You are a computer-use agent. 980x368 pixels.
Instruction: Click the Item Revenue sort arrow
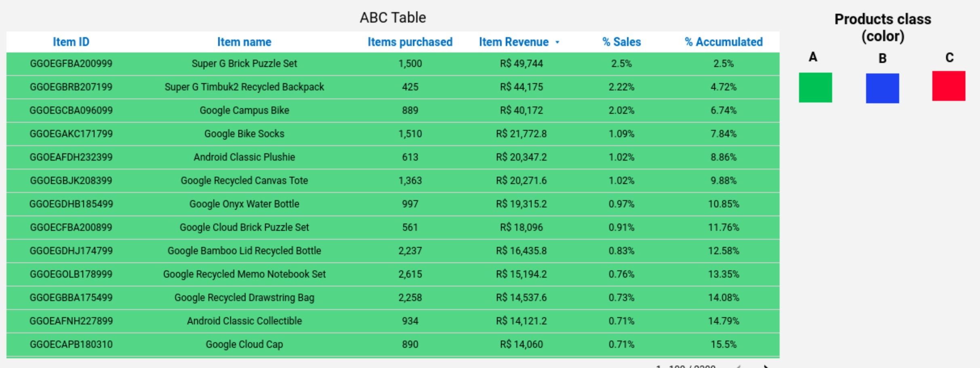tap(557, 42)
